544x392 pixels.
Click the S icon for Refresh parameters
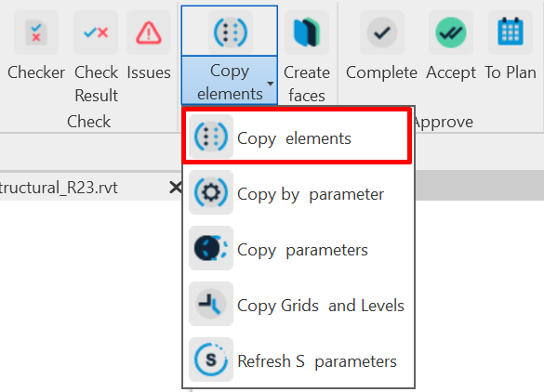coord(211,359)
